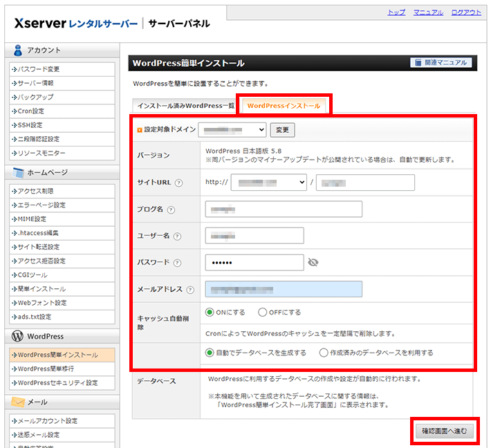Click the ホームページ section icon
Viewport: 491px width, 448px height.
(x=18, y=173)
